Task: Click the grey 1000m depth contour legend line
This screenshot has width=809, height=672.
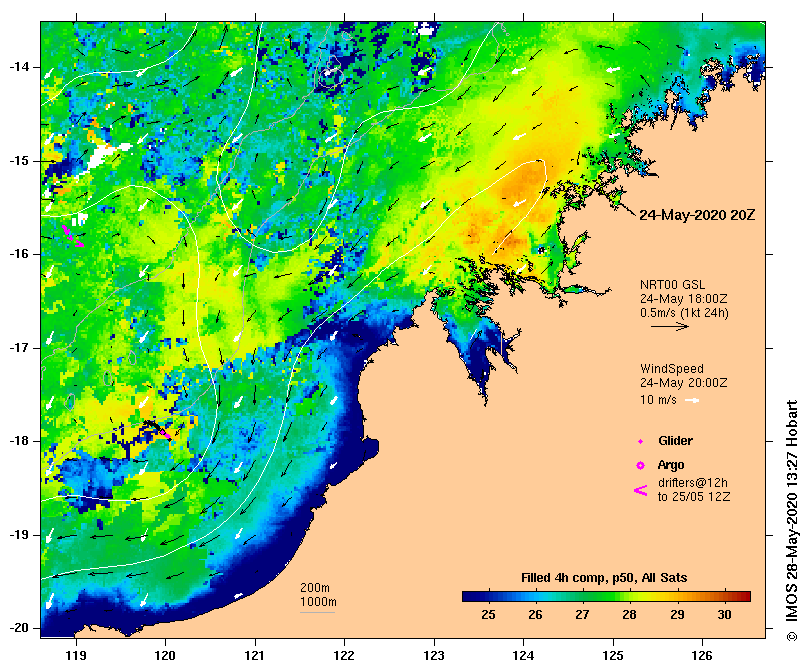Action: pyautogui.click(x=317, y=613)
